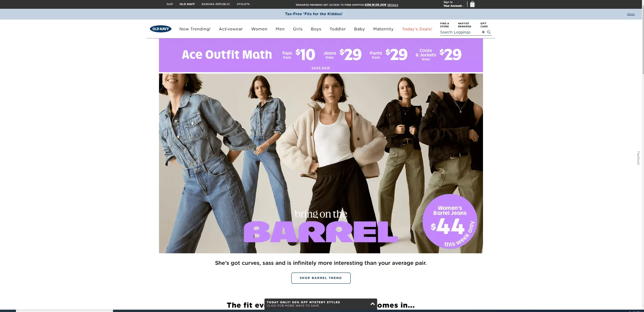Click the Gift Card link

(484, 25)
